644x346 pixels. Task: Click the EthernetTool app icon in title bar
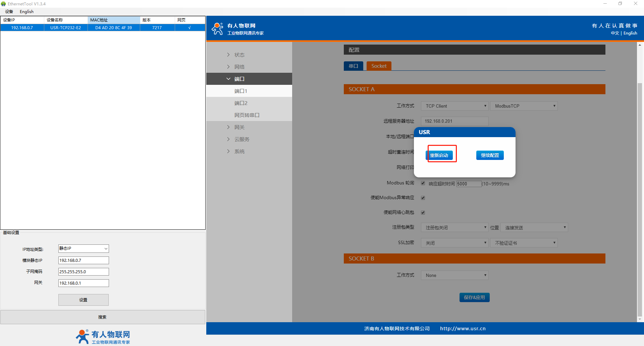[3, 4]
